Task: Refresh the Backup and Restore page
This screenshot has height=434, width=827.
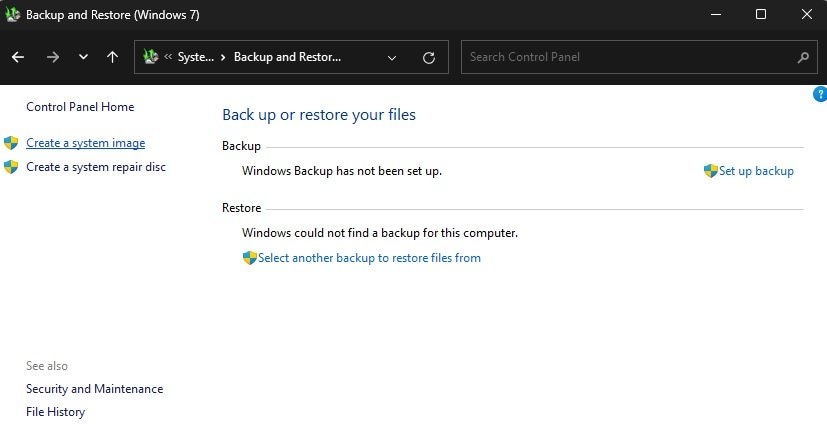Action: (429, 57)
